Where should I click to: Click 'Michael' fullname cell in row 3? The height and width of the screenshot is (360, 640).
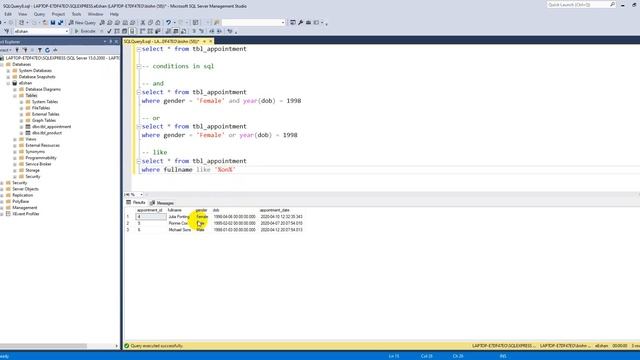click(x=180, y=230)
